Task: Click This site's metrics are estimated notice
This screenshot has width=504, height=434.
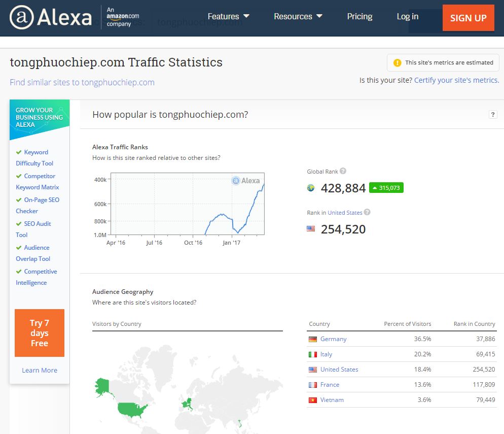Action: pyautogui.click(x=443, y=63)
